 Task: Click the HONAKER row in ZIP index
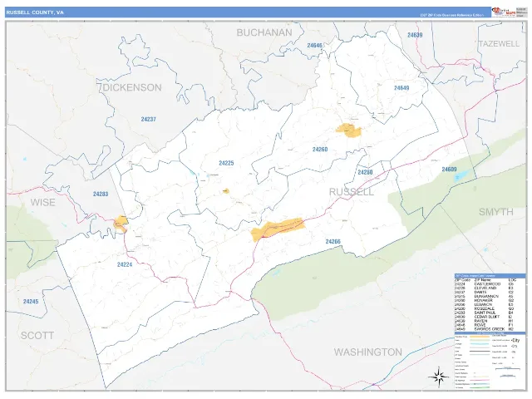485,300
